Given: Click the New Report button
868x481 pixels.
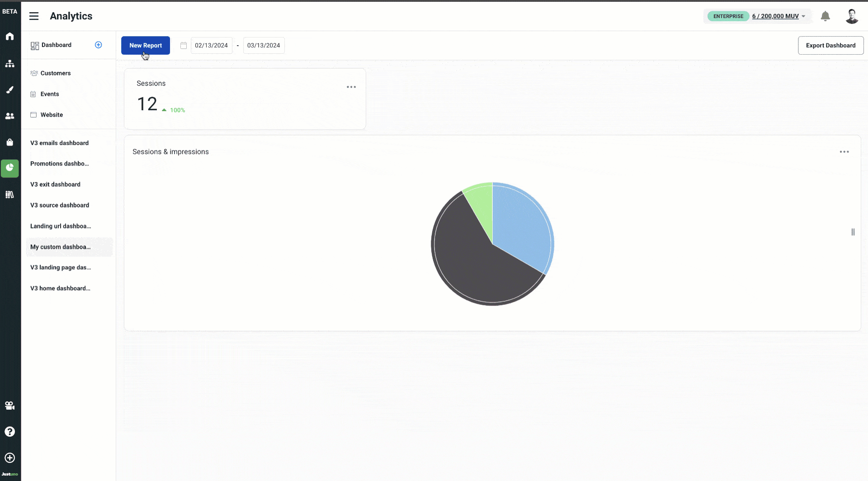Looking at the screenshot, I should (x=145, y=45).
